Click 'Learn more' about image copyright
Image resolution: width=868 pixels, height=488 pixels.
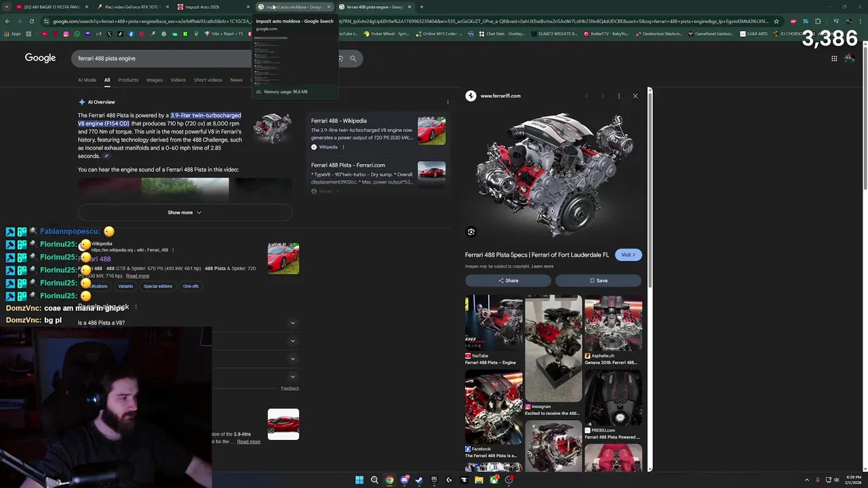[542, 266]
